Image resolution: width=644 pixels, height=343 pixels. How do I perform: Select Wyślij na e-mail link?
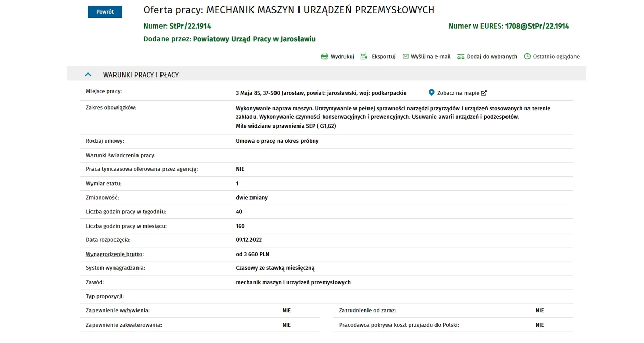point(431,57)
